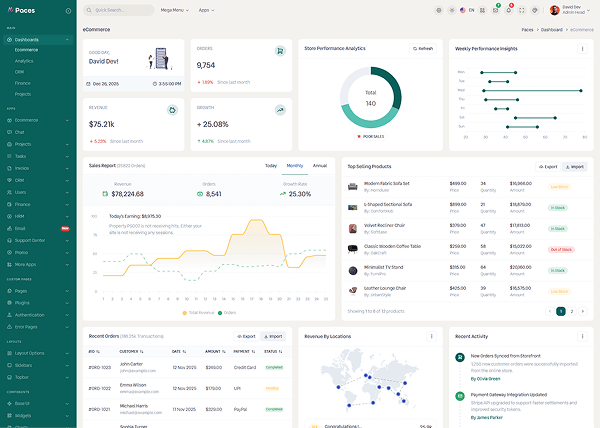The image size is (600, 428).
Task: Switch Sales Report to the Annual tab
Action: pos(319,165)
